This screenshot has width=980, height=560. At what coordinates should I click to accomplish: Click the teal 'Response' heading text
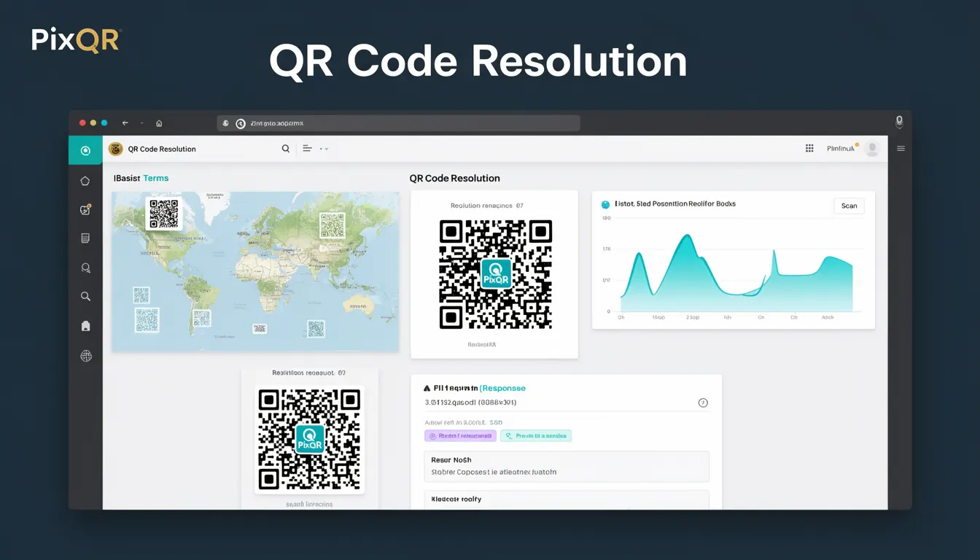(503, 388)
